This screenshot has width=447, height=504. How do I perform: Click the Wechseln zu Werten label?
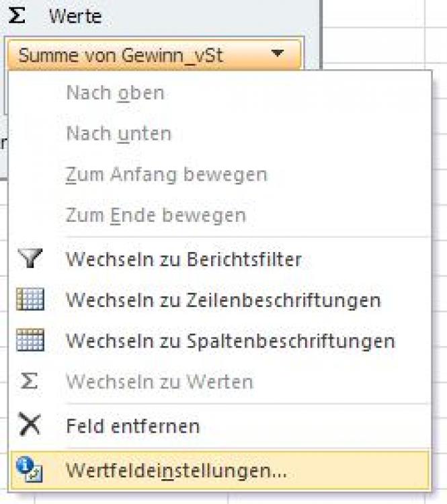coord(159,382)
